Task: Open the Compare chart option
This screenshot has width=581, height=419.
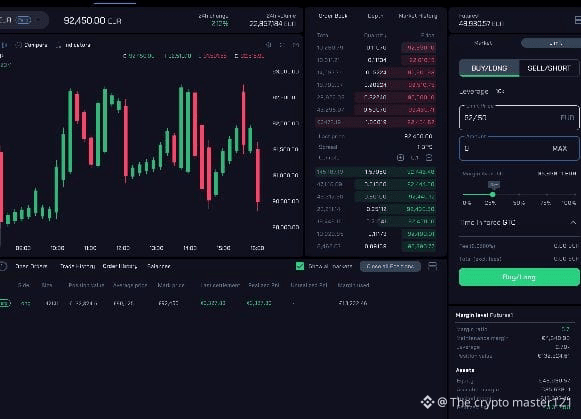Action: (36, 45)
